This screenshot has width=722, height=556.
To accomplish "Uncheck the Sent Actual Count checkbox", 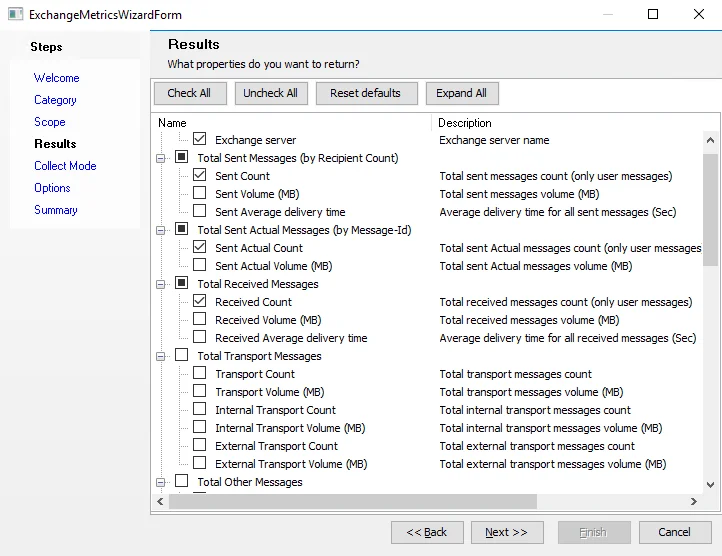I will coord(199,246).
